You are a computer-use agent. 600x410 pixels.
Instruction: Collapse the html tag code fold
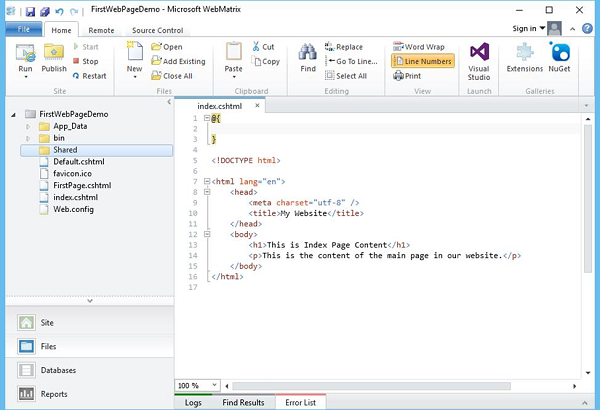click(x=206, y=181)
